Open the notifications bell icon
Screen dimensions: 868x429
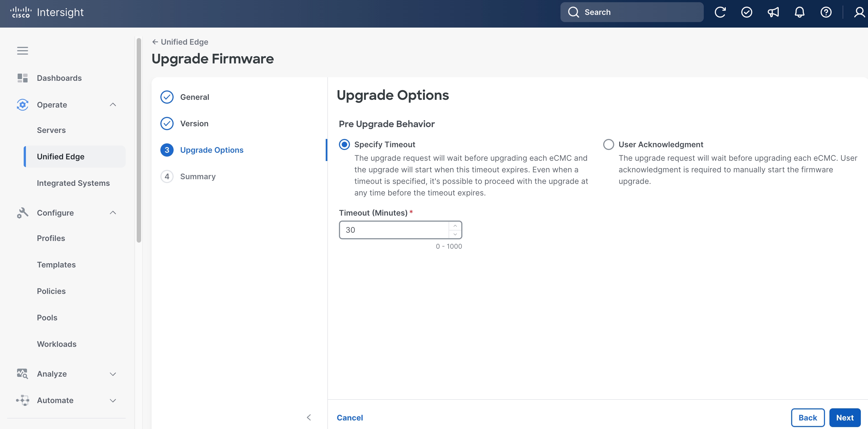point(799,12)
